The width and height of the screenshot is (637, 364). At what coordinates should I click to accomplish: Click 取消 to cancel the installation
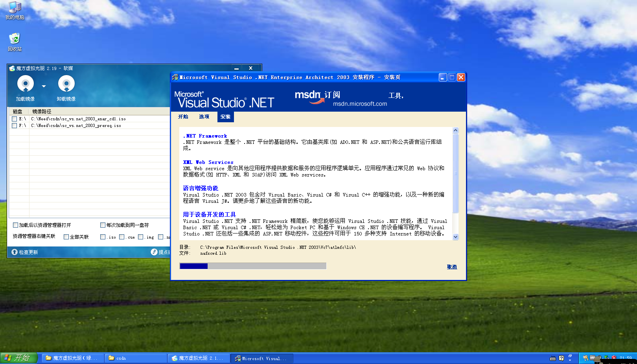pyautogui.click(x=452, y=267)
